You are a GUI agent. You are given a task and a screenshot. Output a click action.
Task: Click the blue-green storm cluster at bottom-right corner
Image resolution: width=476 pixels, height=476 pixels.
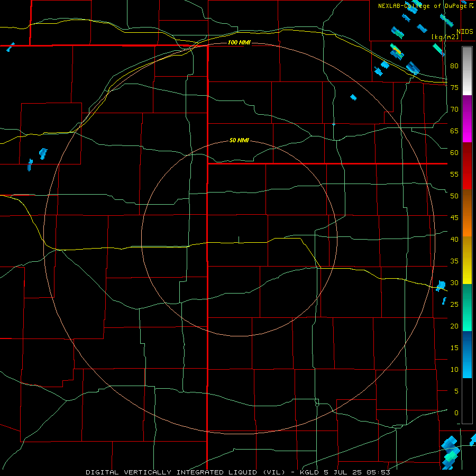451,453
